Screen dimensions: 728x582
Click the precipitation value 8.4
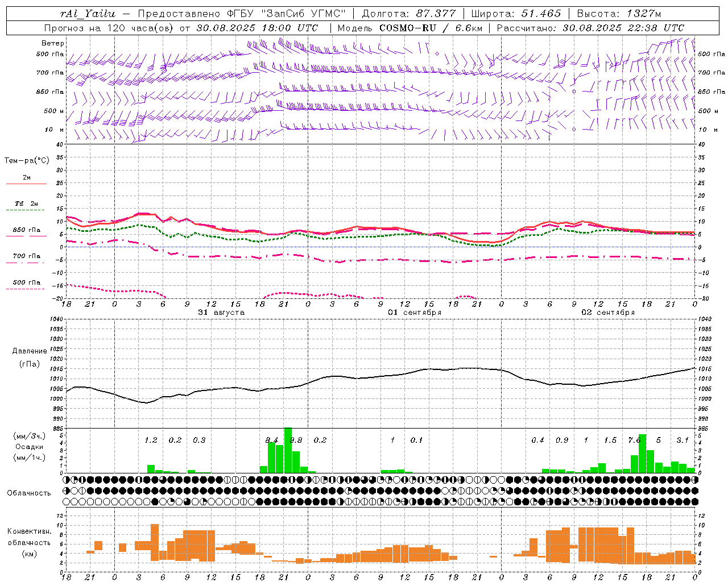pyautogui.click(x=272, y=440)
